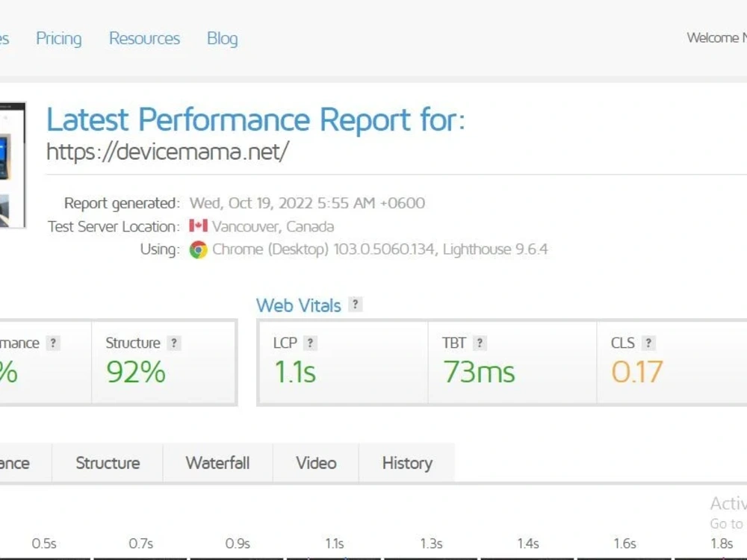This screenshot has width=747, height=560.
Task: Click the Structure score help icon
Action: point(174,343)
